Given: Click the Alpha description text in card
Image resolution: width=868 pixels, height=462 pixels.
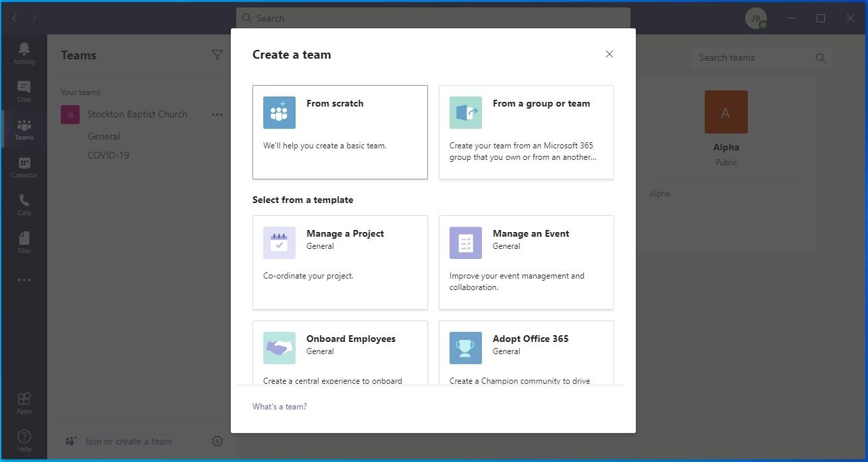Looking at the screenshot, I should click(659, 194).
